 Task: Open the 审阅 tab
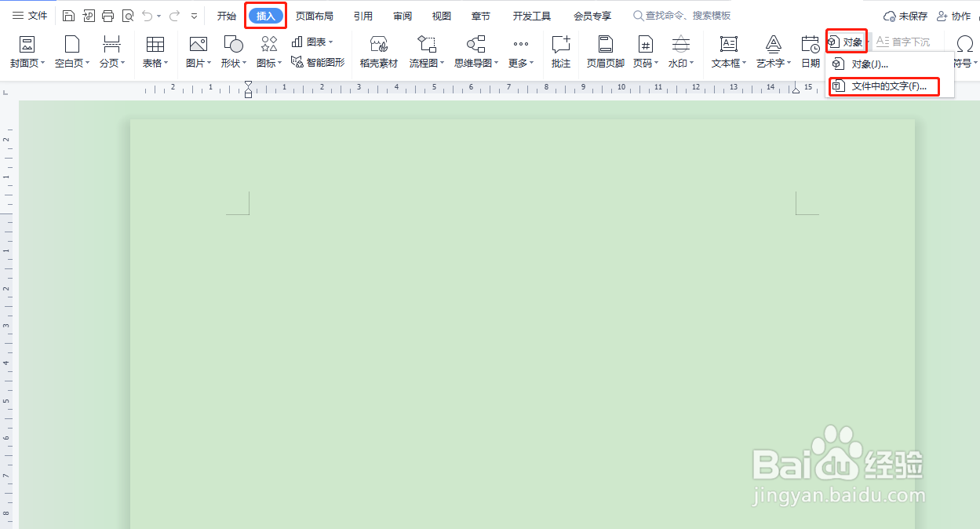(403, 16)
